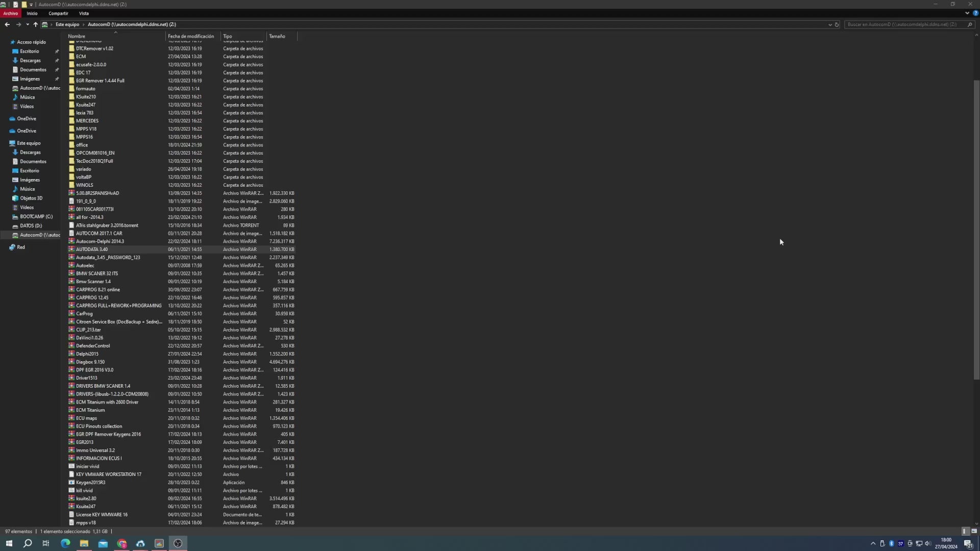Select AUTOCOM 2017.1 CAR image file icon
This screenshot has width=980, height=551.
pos(71,233)
